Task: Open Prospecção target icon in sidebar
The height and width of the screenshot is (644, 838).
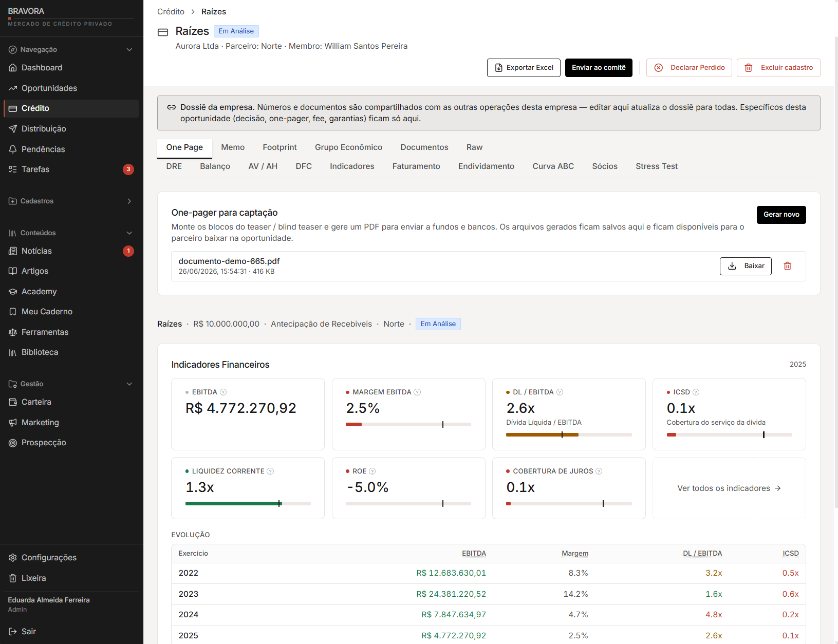Action: 13,443
